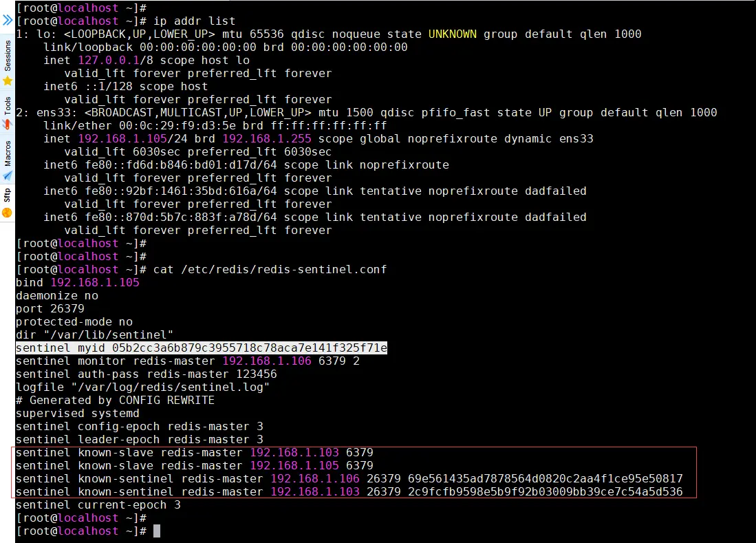Click 'sentinel config-epoch redis-master 3' line
756x543 pixels.
[x=140, y=426]
